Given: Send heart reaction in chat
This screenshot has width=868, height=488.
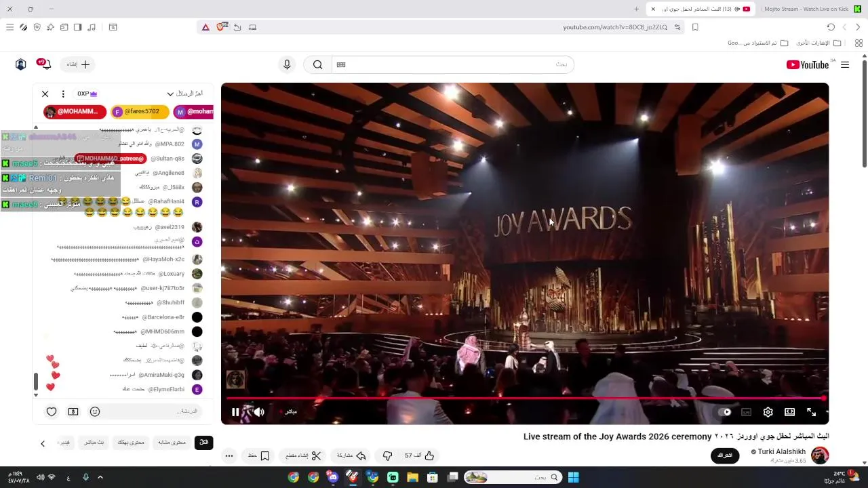Looking at the screenshot, I should click(52, 411).
